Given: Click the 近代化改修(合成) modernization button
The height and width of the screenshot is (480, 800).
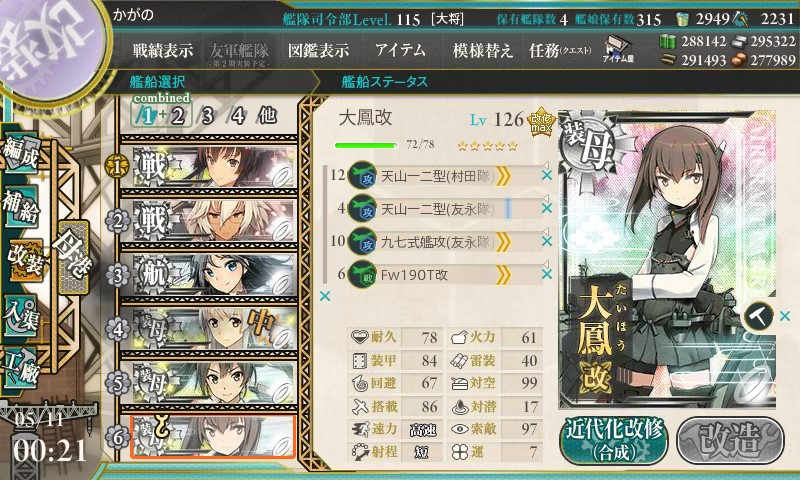Looking at the screenshot, I should [614, 440].
